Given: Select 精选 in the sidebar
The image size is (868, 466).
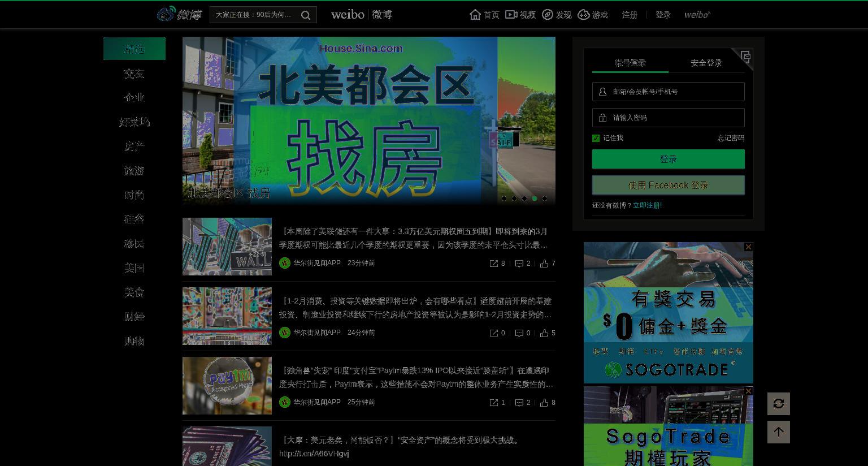Looking at the screenshot, I should (134, 49).
